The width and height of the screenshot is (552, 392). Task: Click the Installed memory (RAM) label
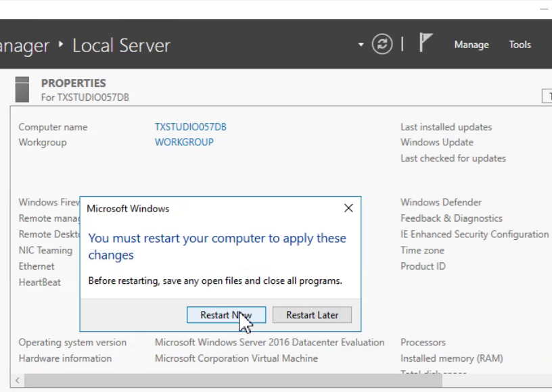[x=452, y=358]
